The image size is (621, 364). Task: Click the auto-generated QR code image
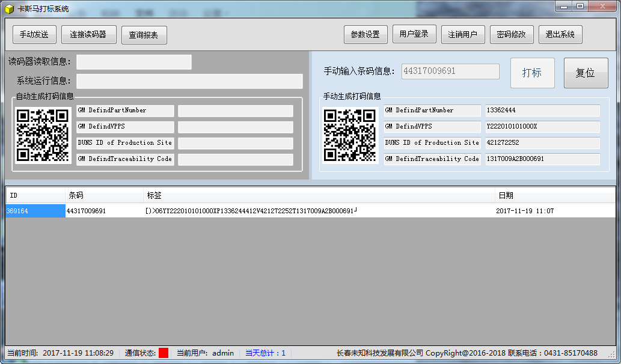tap(44, 135)
